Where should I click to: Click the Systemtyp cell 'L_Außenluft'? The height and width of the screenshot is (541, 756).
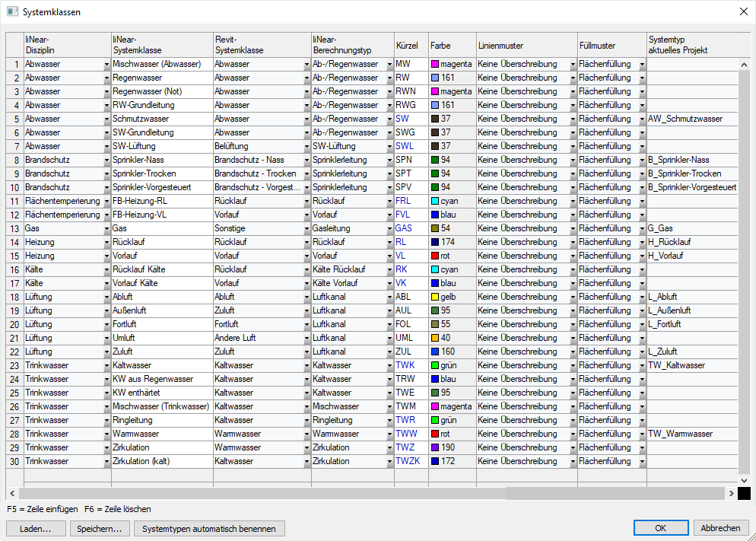[x=692, y=310]
